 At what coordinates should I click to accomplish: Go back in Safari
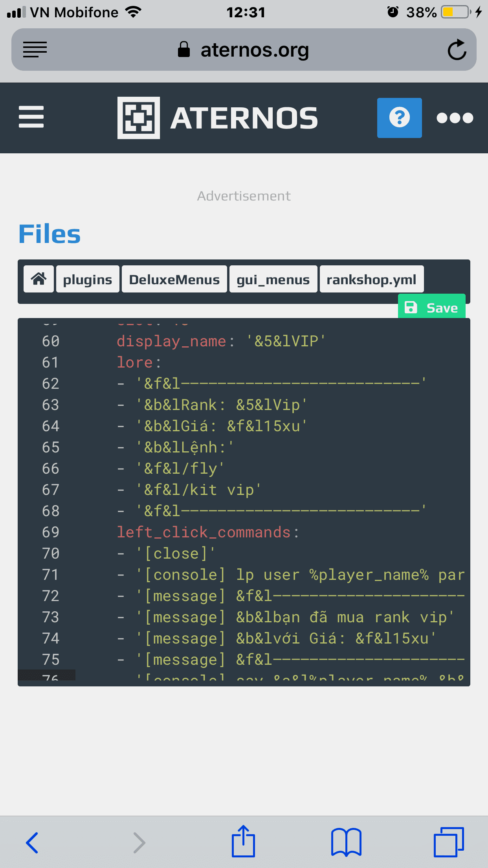pyautogui.click(x=31, y=842)
